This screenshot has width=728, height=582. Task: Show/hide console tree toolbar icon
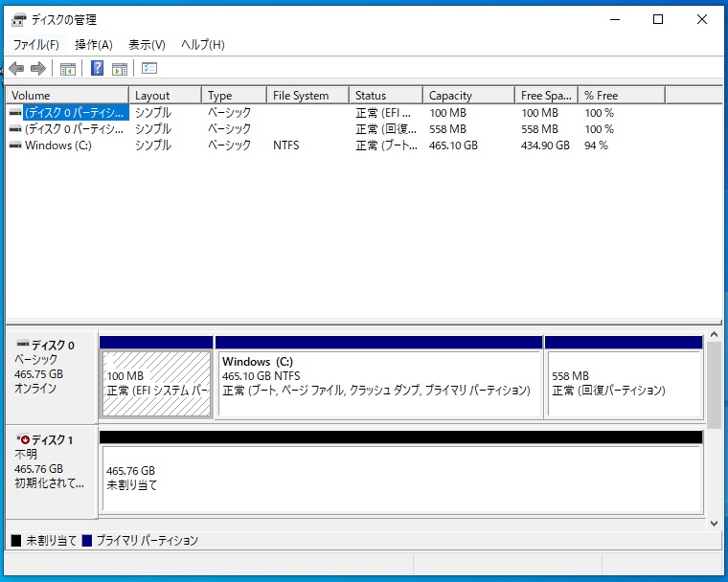pyautogui.click(x=68, y=69)
